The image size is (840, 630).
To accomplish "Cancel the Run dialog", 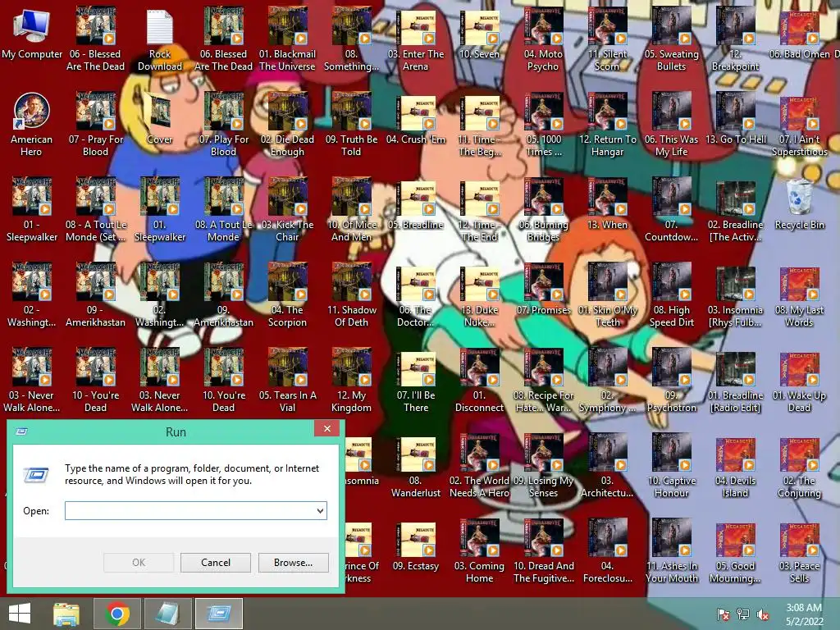I will 216,563.
